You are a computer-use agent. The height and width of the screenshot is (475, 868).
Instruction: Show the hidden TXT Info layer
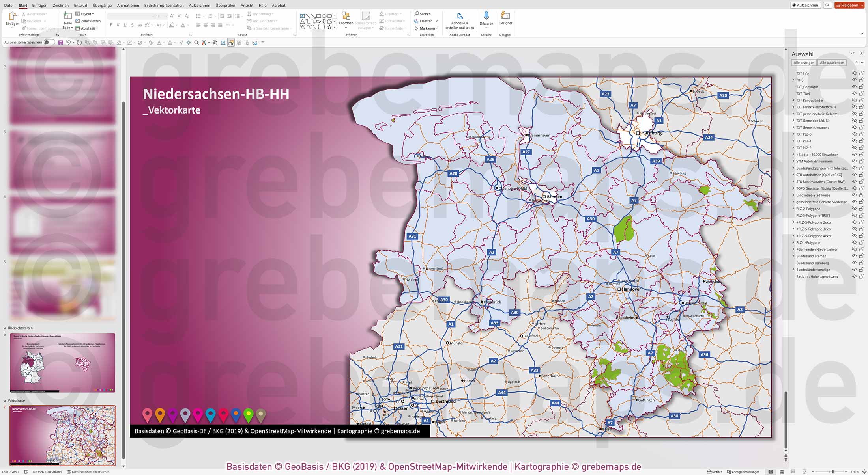coord(854,73)
